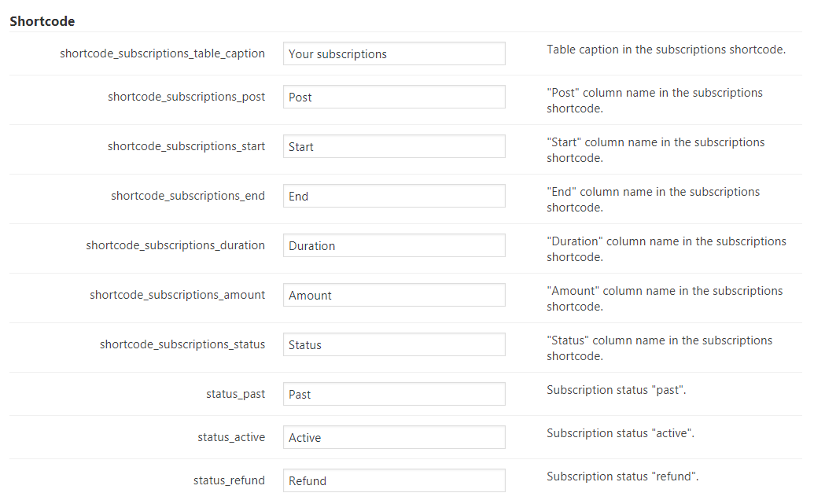814x504 pixels.
Task: Click the status_past label
Action: tap(235, 394)
